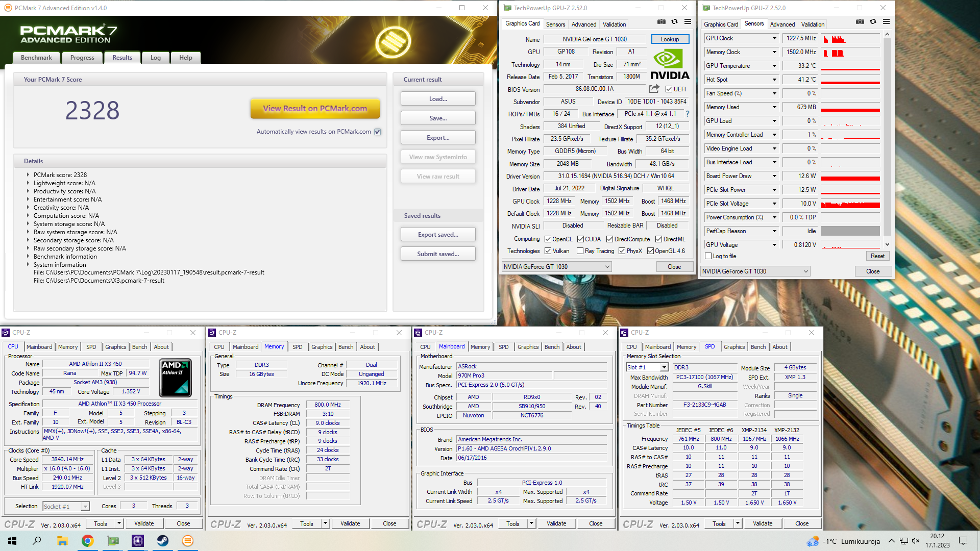
Task: Click PCMark 7 title bar app icon
Action: click(8, 8)
